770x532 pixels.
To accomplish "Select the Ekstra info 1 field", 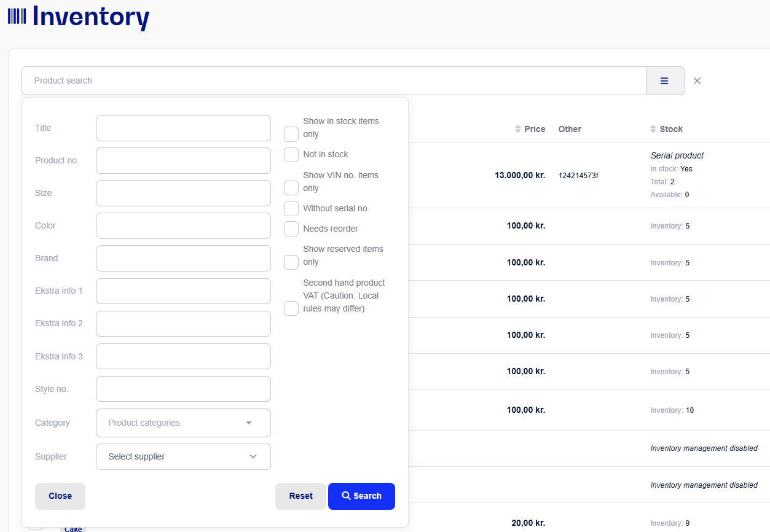I will click(x=183, y=291).
